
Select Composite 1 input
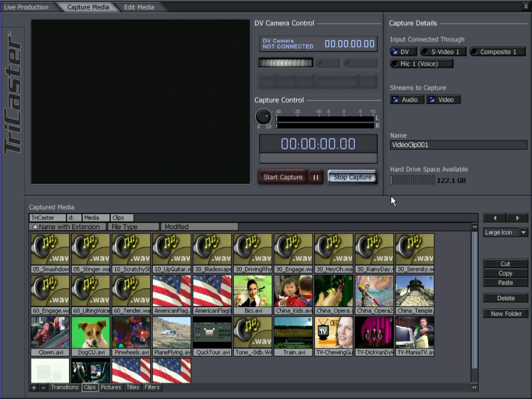pos(498,52)
